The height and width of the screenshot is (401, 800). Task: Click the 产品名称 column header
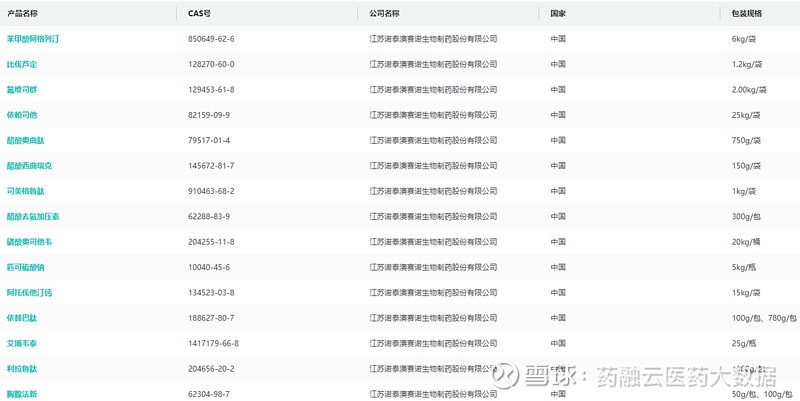pos(22,14)
